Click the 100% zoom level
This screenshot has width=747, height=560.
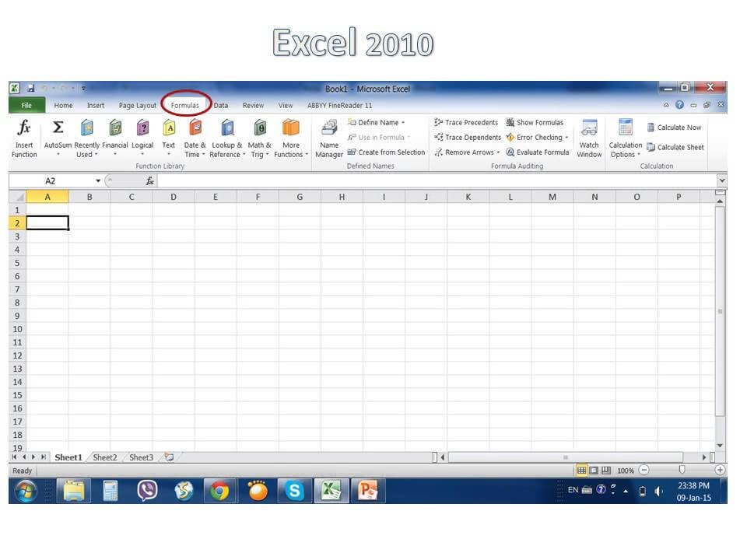point(625,471)
